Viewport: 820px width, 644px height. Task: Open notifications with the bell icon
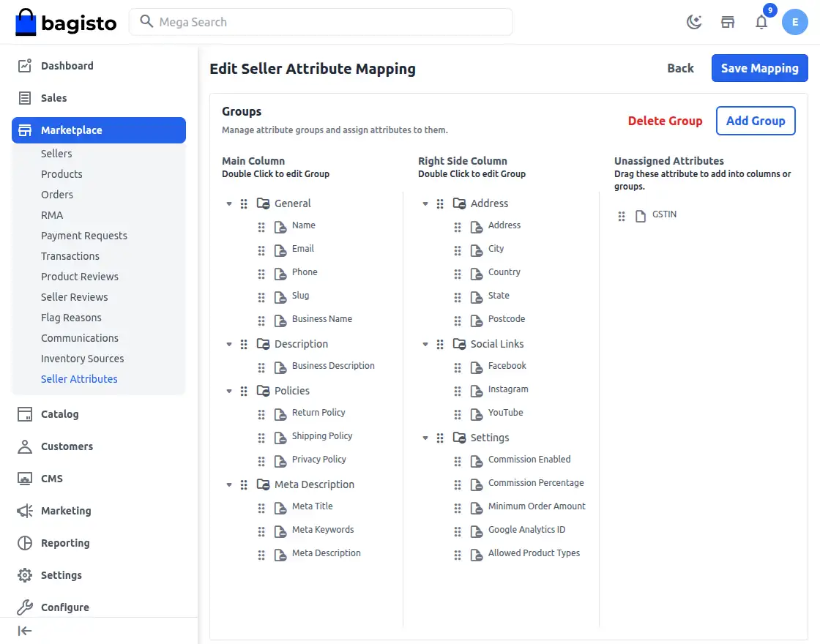(761, 23)
